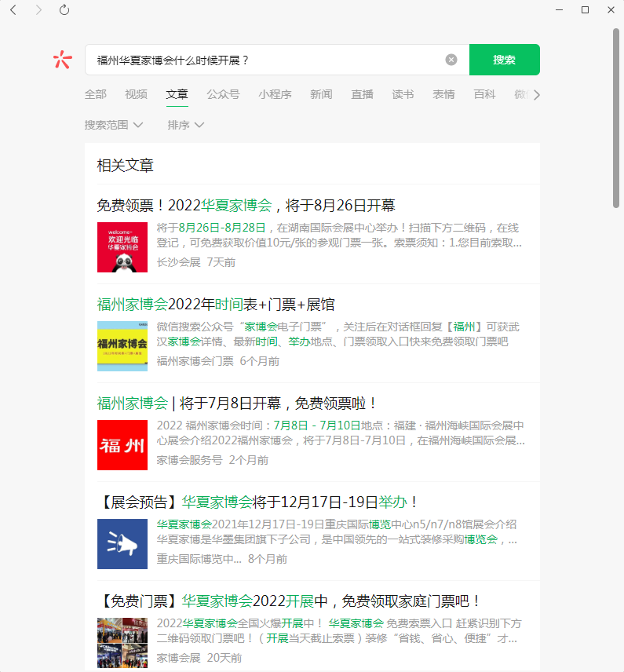Click the red WeChat Search logo
624x672 pixels.
click(x=63, y=60)
